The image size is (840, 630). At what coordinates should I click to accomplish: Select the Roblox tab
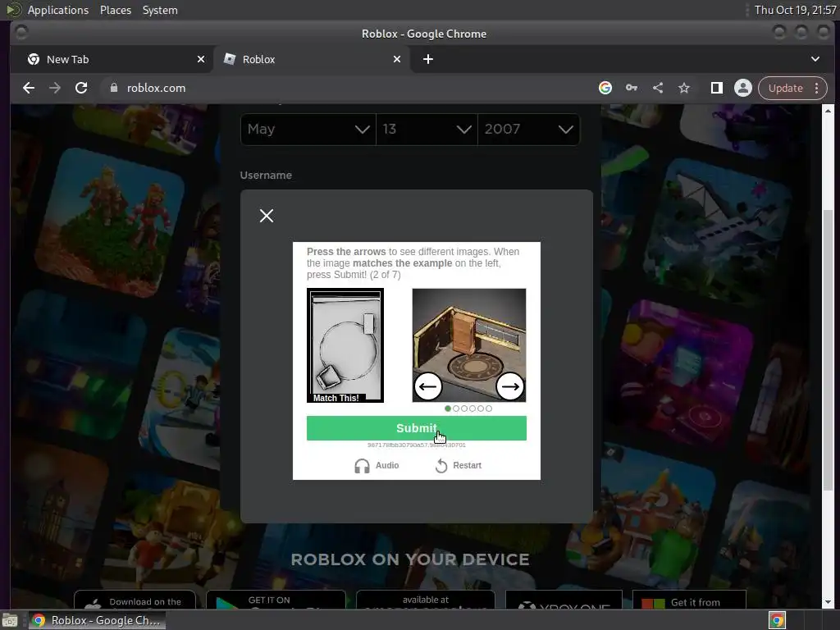click(313, 59)
